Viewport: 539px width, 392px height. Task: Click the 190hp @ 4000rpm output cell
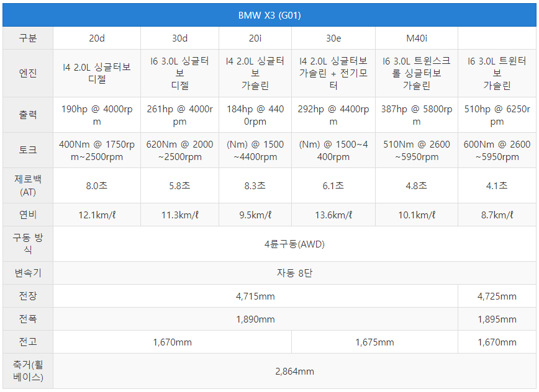coord(97,115)
